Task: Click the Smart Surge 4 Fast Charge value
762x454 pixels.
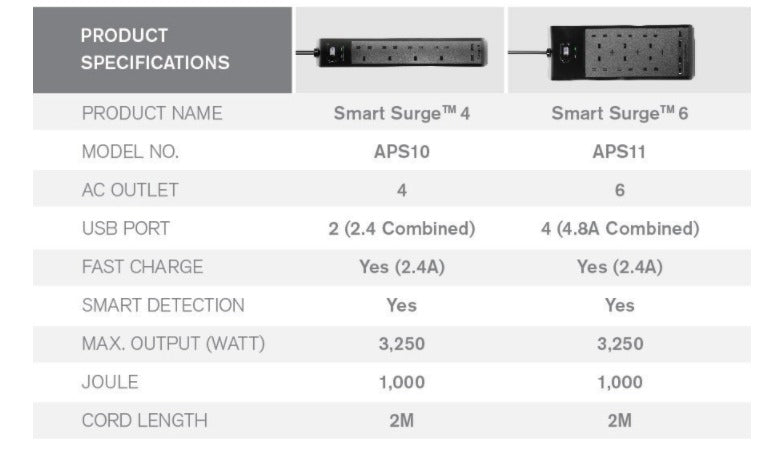Action: (x=401, y=267)
